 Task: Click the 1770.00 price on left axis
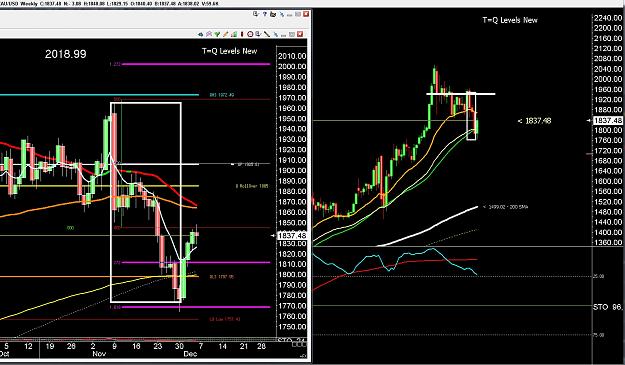(292, 306)
